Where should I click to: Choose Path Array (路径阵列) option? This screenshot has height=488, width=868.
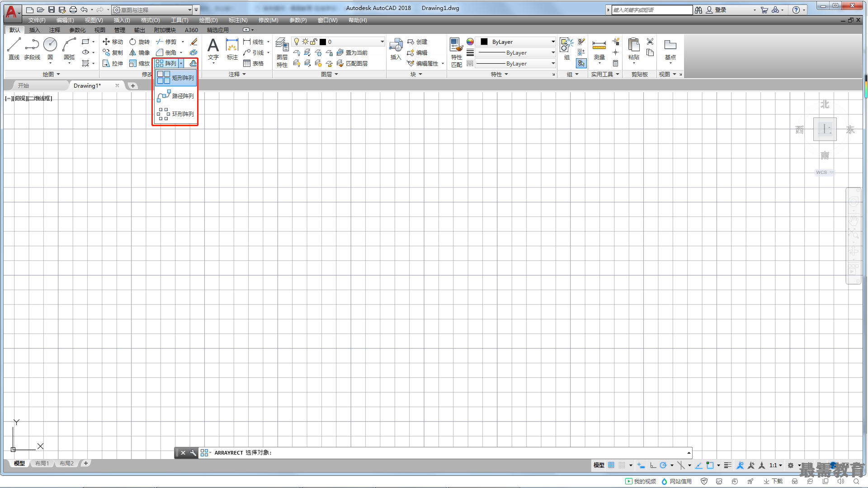(176, 96)
